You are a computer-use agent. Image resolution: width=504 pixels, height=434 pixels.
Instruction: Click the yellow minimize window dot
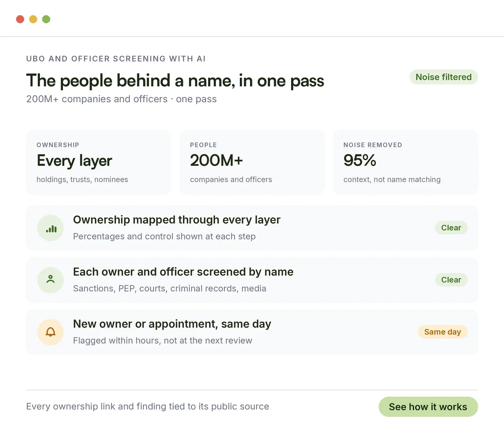(33, 19)
